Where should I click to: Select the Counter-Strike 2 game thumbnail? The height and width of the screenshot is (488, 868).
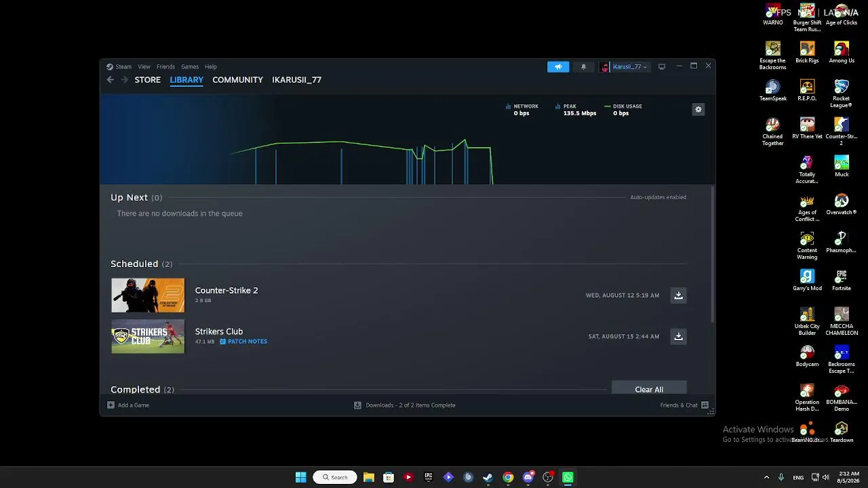pyautogui.click(x=148, y=296)
